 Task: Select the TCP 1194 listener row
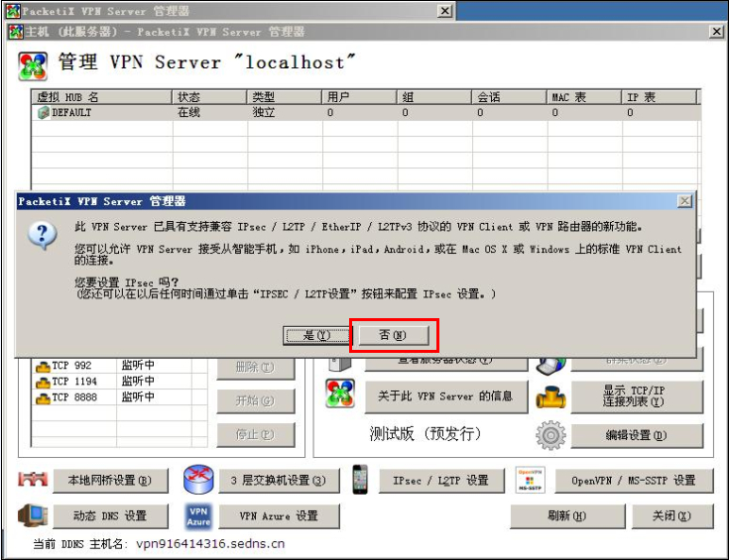119,382
